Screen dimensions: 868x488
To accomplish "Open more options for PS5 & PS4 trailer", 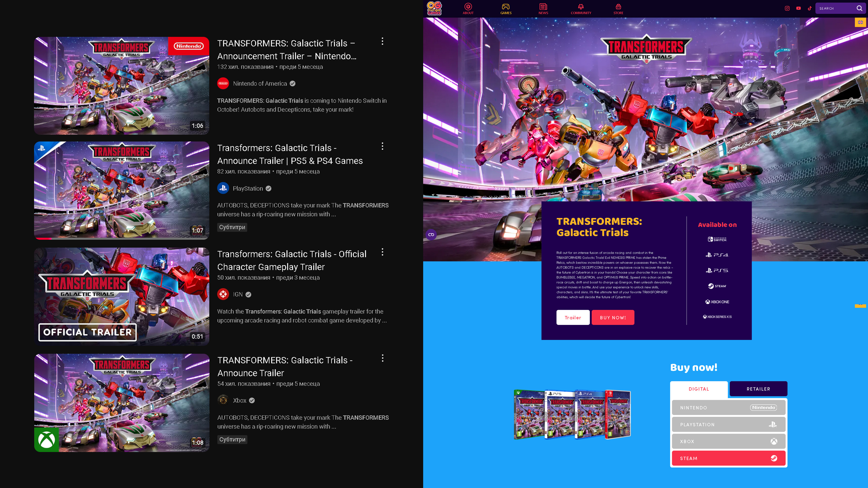I will [x=382, y=146].
